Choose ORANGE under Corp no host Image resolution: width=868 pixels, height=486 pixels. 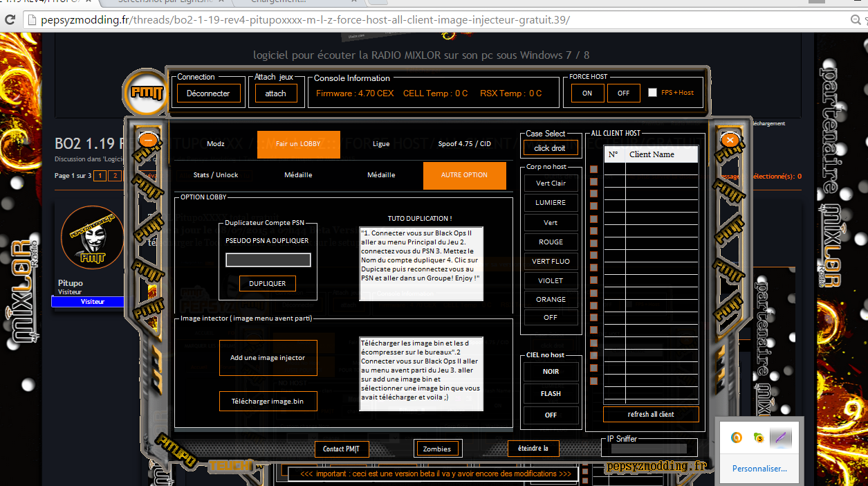click(551, 300)
